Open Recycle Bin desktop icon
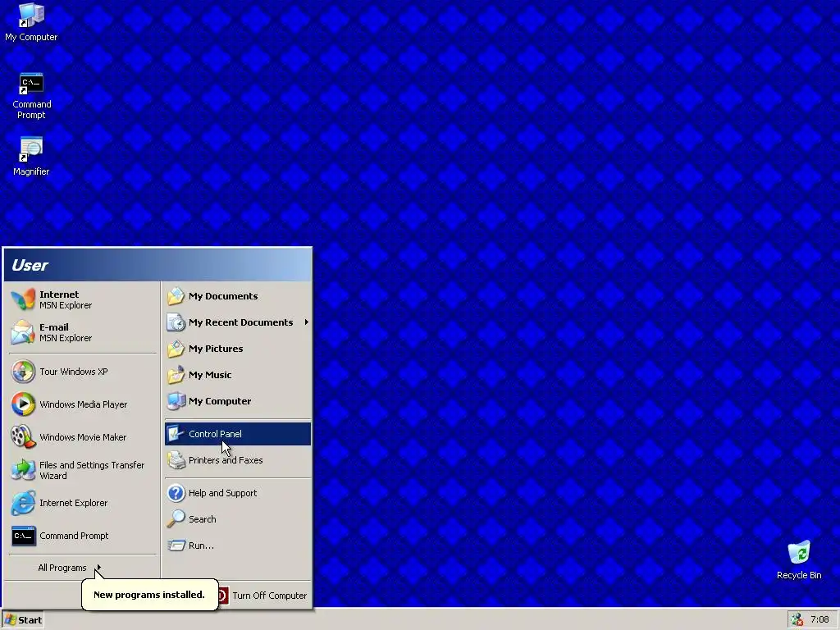Image resolution: width=840 pixels, height=630 pixels. click(x=799, y=552)
